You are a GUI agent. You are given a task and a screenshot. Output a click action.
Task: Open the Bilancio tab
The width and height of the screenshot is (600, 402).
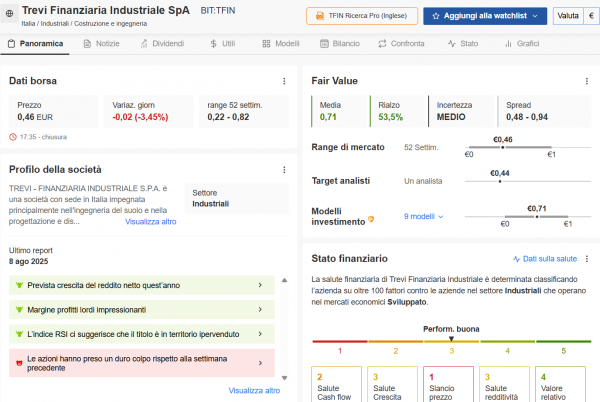pos(340,45)
